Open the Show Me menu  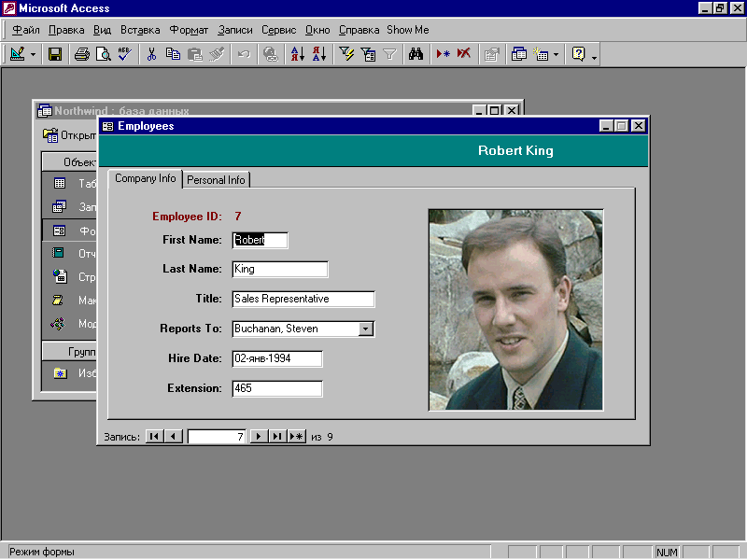[x=408, y=30]
